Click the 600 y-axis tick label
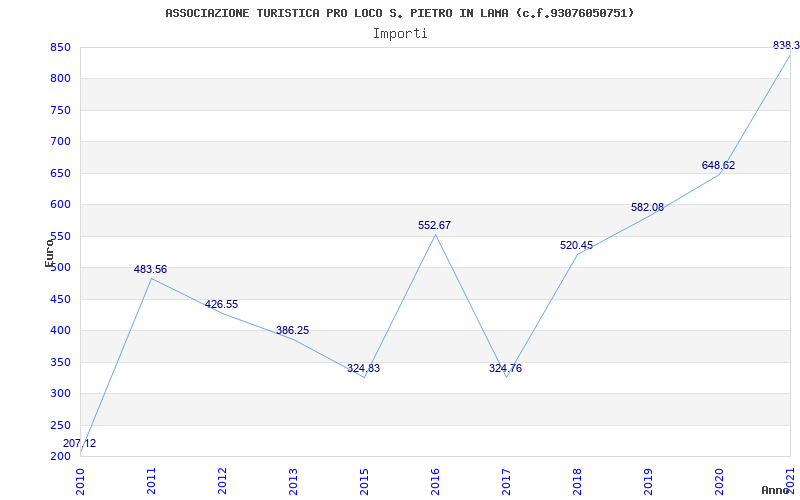 [x=60, y=205]
